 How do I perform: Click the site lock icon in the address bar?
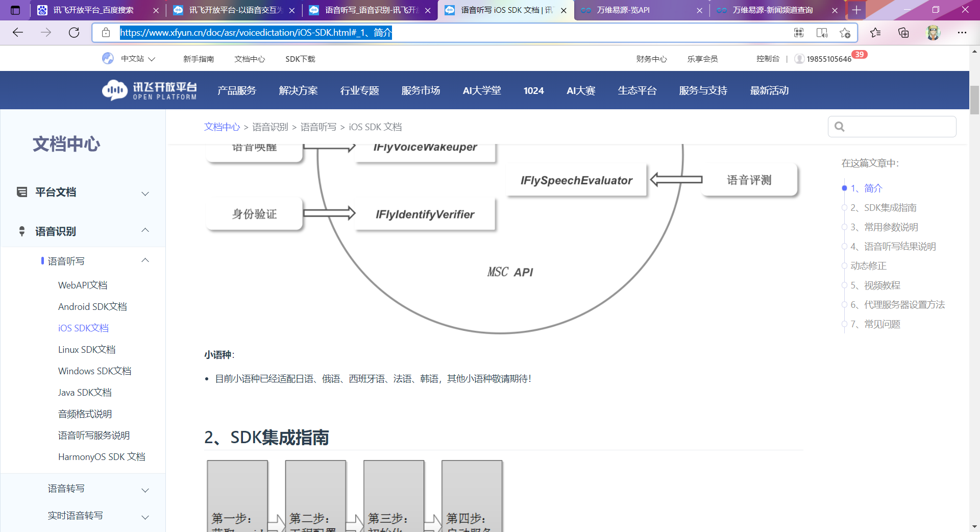pos(106,33)
